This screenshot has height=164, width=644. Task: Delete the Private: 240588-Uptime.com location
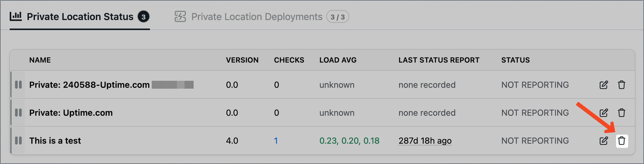point(622,85)
